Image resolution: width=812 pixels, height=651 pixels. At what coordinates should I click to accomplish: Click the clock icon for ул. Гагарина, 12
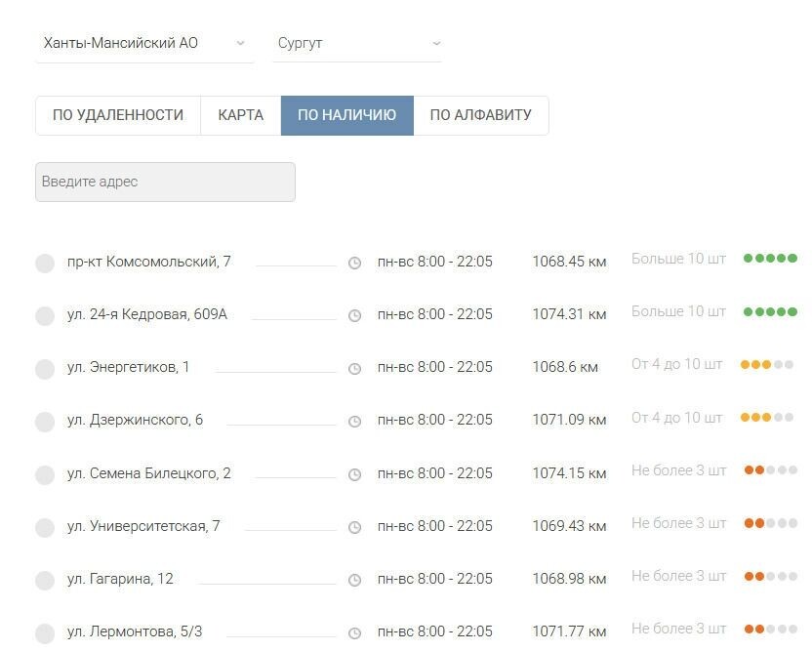point(354,577)
